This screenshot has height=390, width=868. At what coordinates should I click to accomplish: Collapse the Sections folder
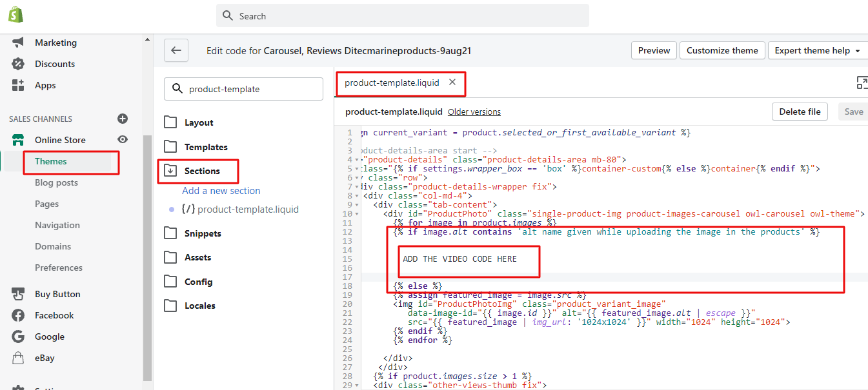coord(170,171)
